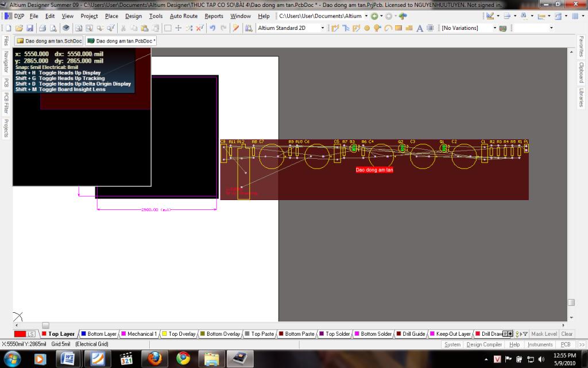Viewport: 588px width, 368px height.
Task: Click the red current layer color swatch
Action: coord(20,333)
